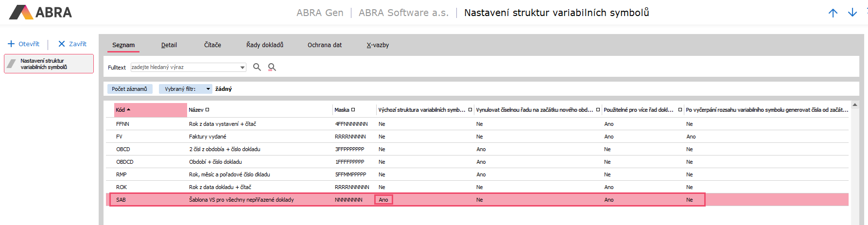Select the Nastavení struktur sidebar item icon
The height and width of the screenshot is (225, 868).
12,64
